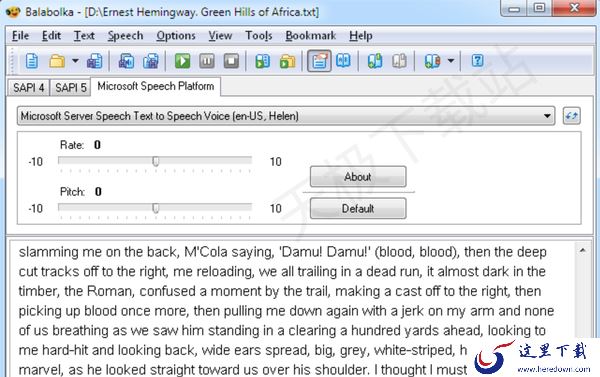The image size is (600, 377).
Task: Pause speech with the pause button
Action: coord(207,61)
